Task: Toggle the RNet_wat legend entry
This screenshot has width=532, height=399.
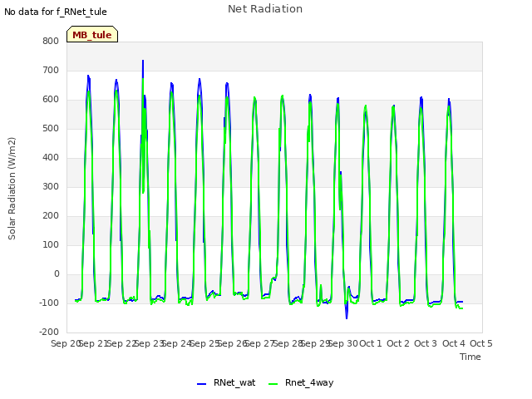Action: click(226, 382)
